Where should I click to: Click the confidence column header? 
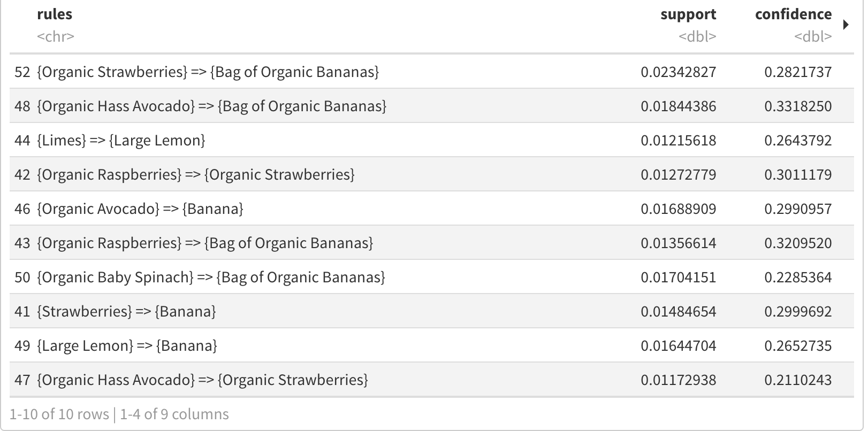(x=793, y=14)
